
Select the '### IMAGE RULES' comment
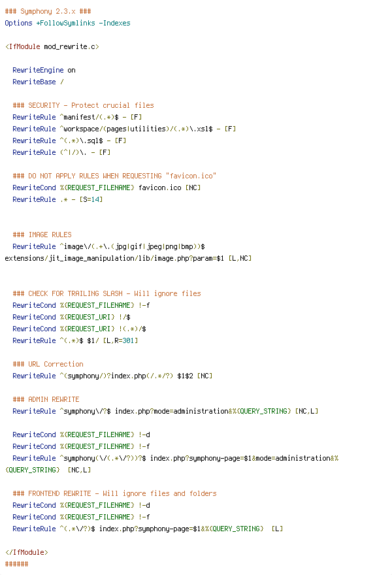[42, 235]
